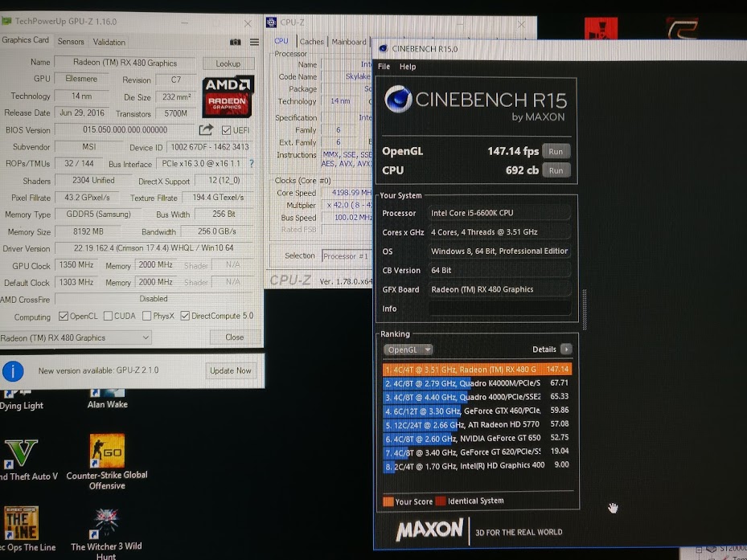
Task: Click the Memory Size 8192 MB value
Action: click(x=88, y=231)
